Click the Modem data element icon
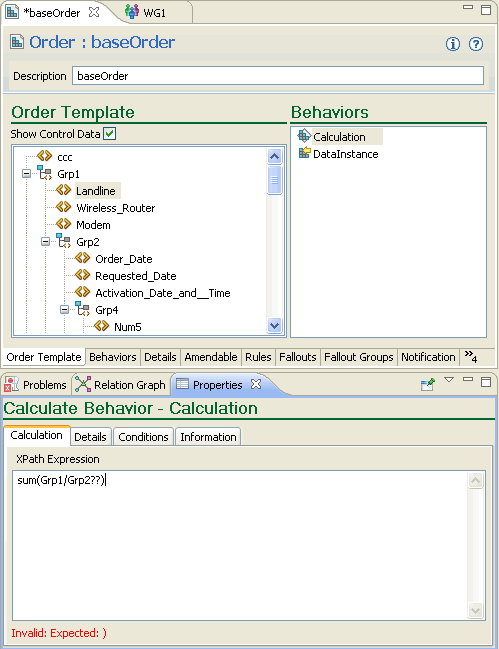The image size is (499, 649). pyautogui.click(x=63, y=224)
